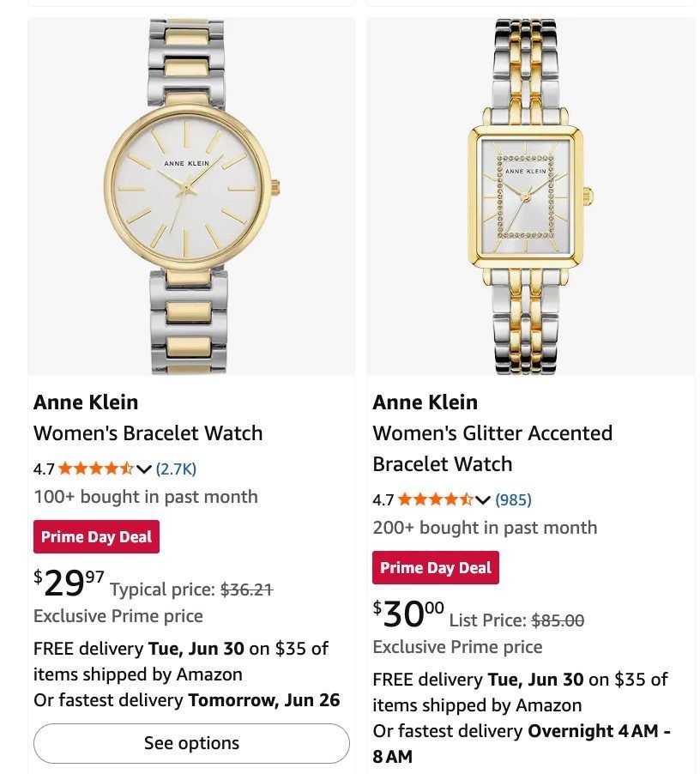Open Women's Glitter Accented Bracelet Watch title
The height and width of the screenshot is (774, 700).
tap(492, 448)
